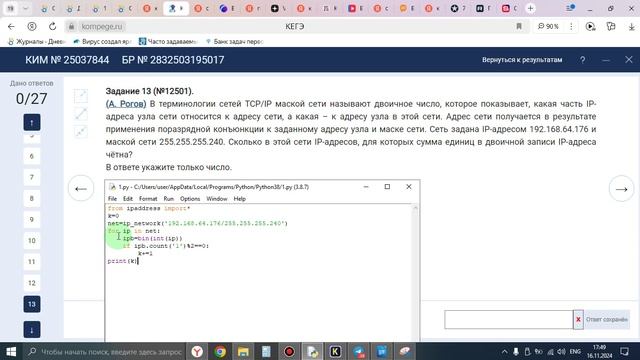Click the IDLE editor vertical scrollbar
Viewport: 640px width, 360px height.
415,273
